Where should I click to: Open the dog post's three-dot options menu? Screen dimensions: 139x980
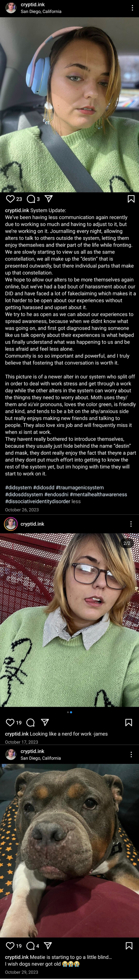[131, 754]
